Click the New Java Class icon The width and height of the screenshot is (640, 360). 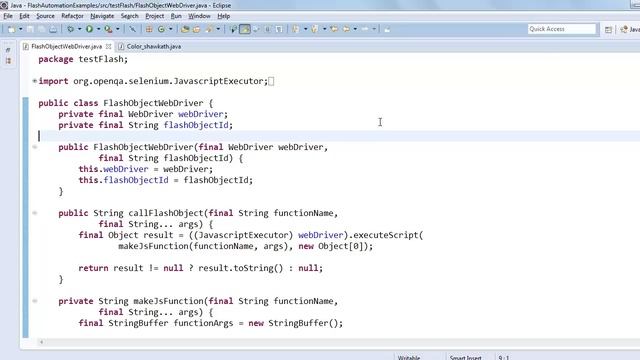click(x=161, y=29)
